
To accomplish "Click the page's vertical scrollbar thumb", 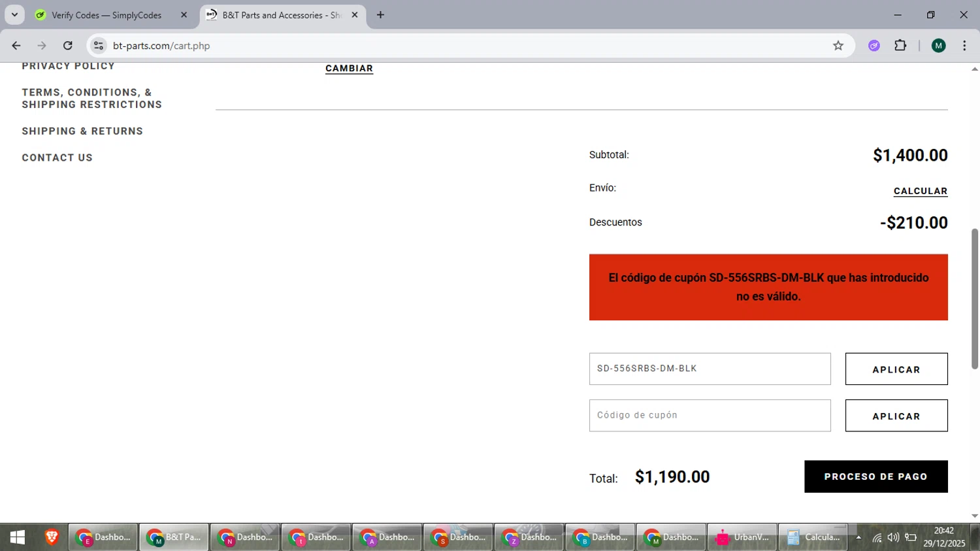I will [975, 299].
